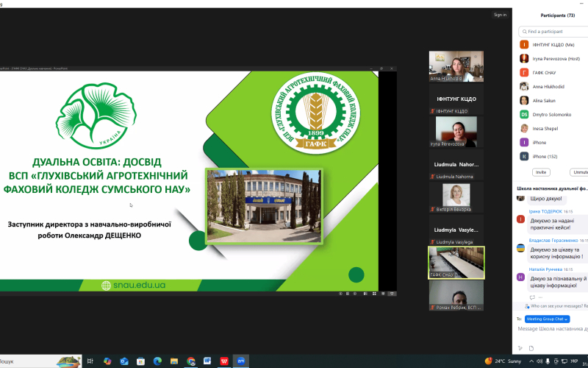Select Вікторія Бачорка's video thumbnail
Image resolution: width=588 pixels, height=368 pixels.
pyautogui.click(x=456, y=197)
